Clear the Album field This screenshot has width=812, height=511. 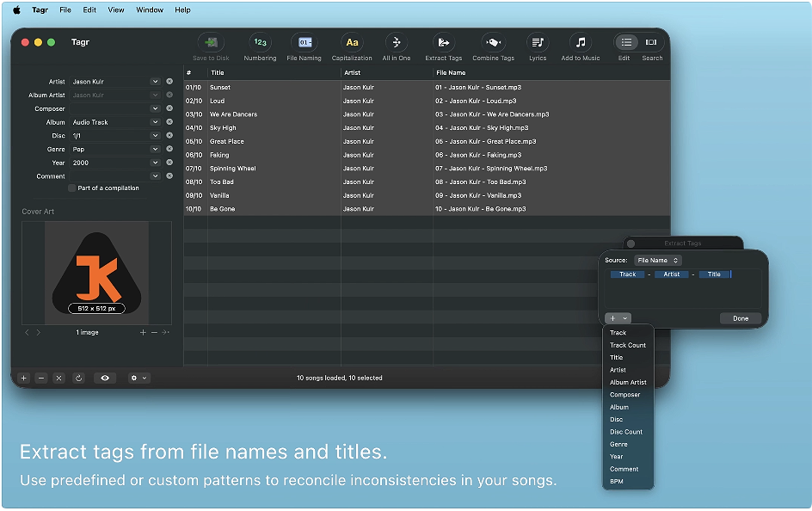(x=169, y=121)
